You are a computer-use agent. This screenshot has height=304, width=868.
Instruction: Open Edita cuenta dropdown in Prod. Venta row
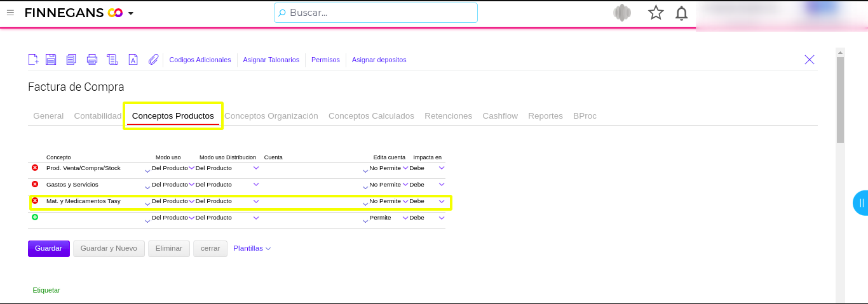[405, 168]
